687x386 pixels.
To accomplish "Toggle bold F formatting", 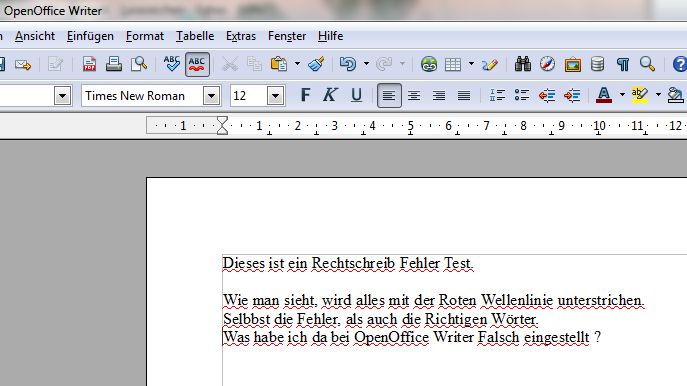I will [x=305, y=95].
